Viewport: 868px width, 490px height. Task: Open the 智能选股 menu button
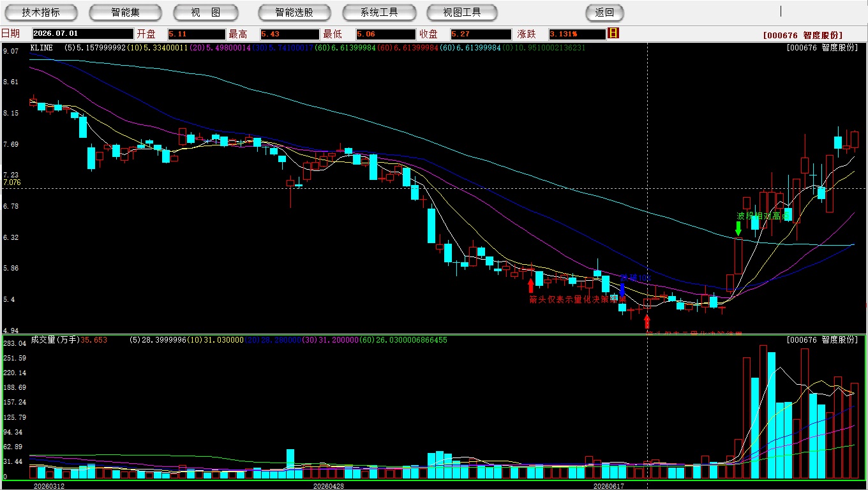pos(294,12)
